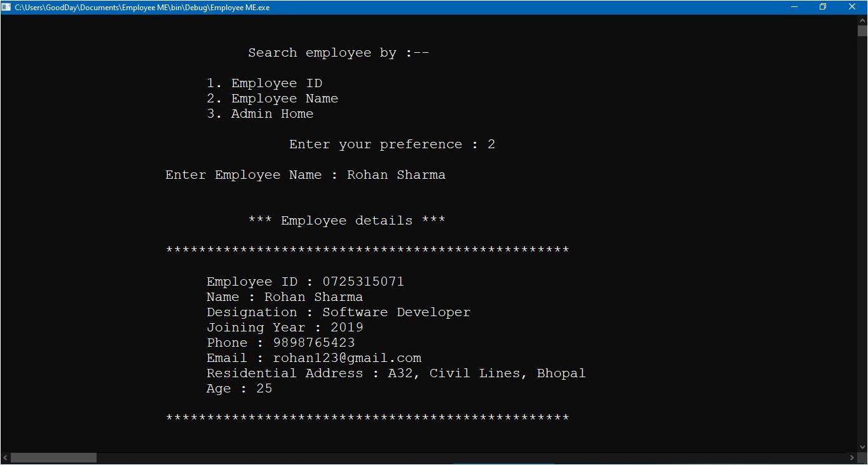The height and width of the screenshot is (465, 868).
Task: Click the 'Search employee by :--' heading
Action: (x=339, y=53)
